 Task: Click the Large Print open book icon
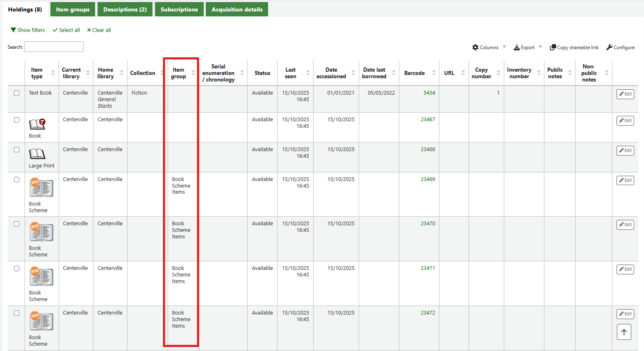click(37, 154)
